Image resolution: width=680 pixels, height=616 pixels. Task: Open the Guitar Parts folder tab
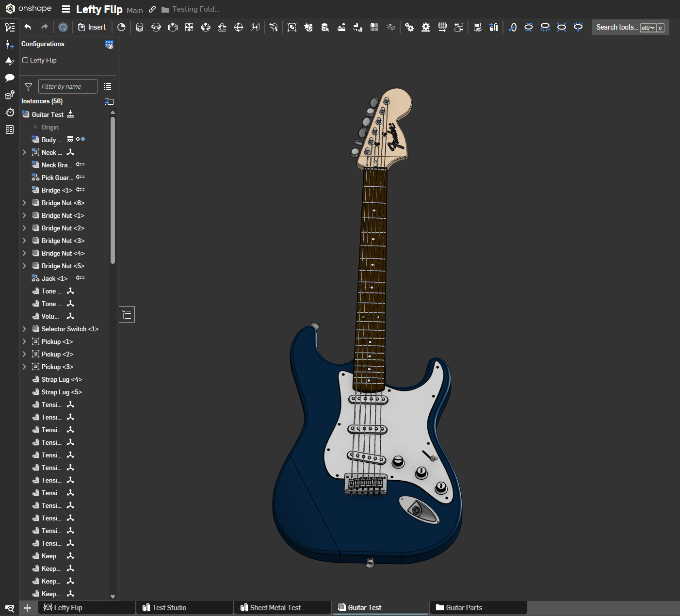pyautogui.click(x=464, y=608)
